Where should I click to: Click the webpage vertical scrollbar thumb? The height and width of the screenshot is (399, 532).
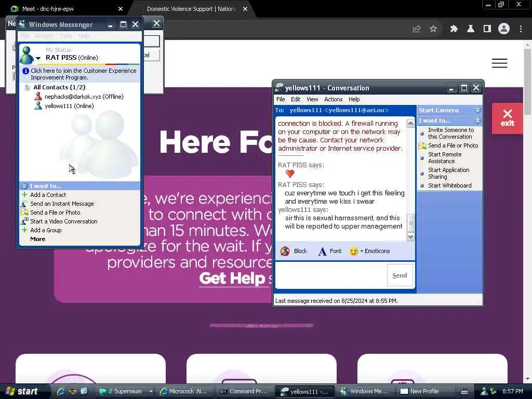[528, 82]
